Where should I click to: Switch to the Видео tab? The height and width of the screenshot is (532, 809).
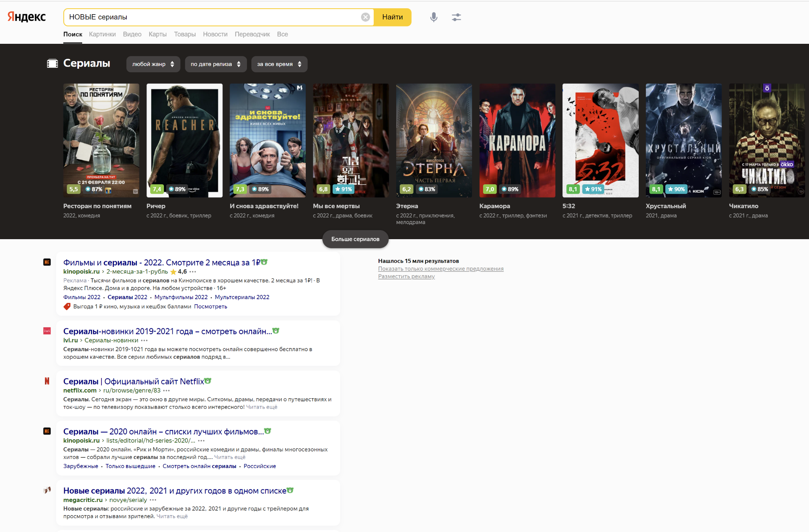click(x=132, y=34)
